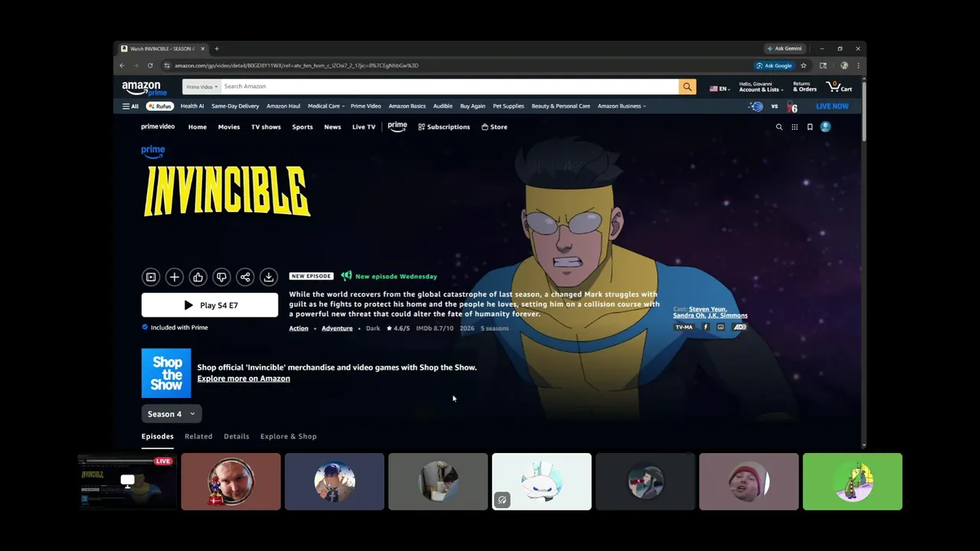
Task: Click the Same-Day Delivery nav link
Action: (235, 106)
